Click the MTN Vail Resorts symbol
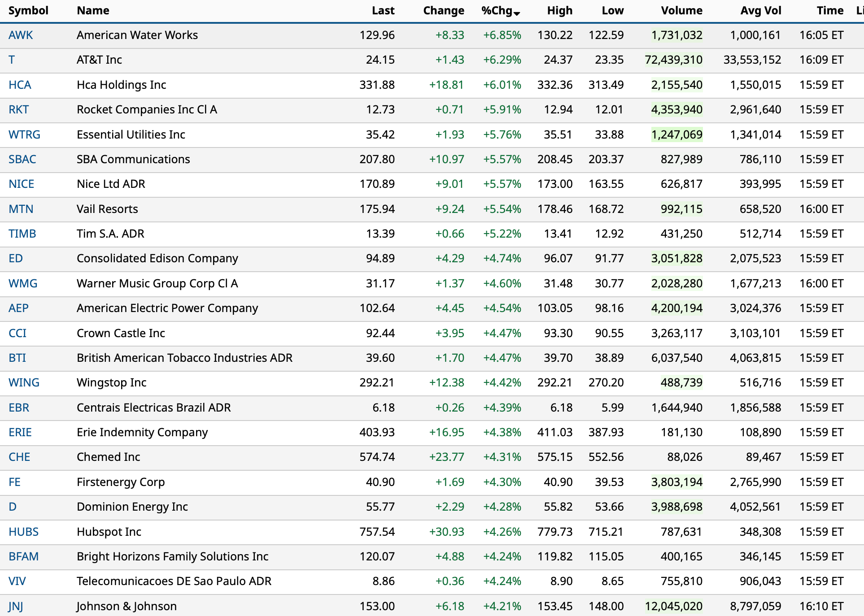 [x=21, y=209]
